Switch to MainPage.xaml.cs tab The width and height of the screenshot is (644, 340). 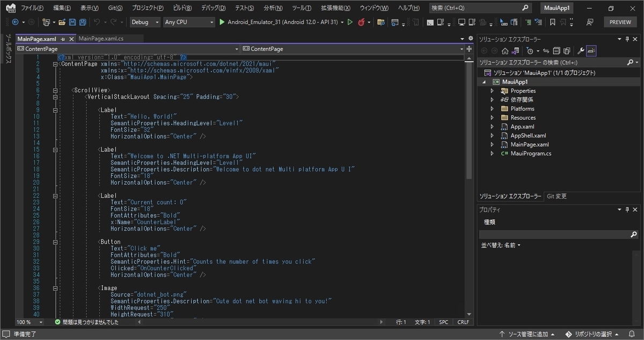[x=100, y=39]
